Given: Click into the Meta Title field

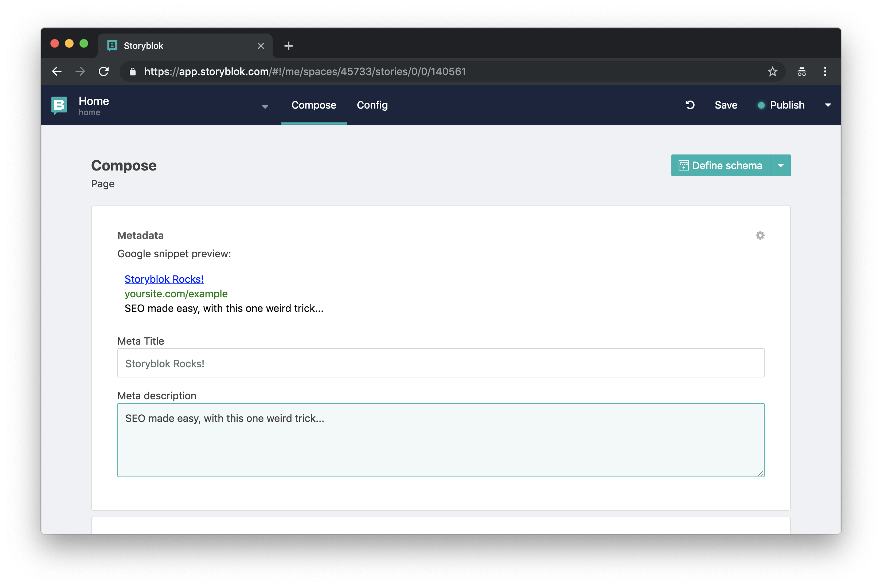Looking at the screenshot, I should click(x=440, y=363).
